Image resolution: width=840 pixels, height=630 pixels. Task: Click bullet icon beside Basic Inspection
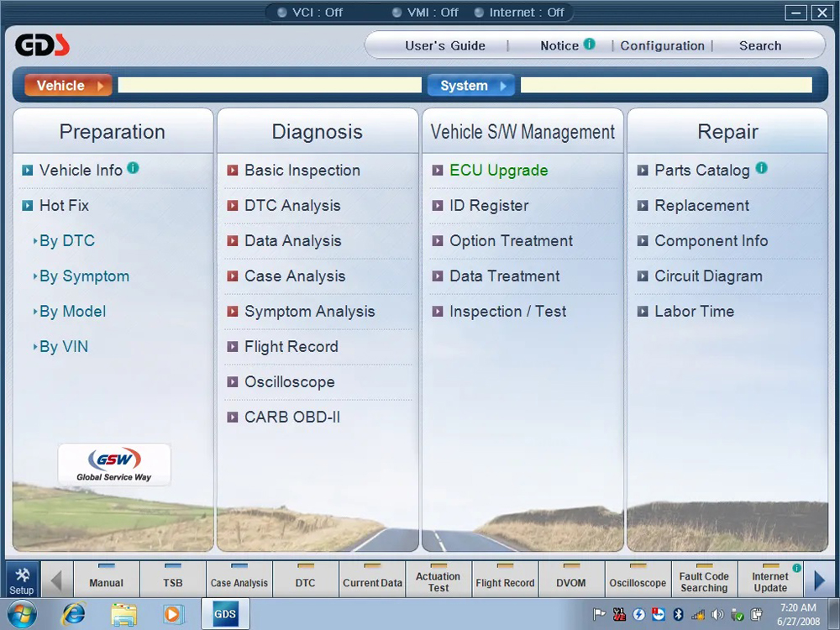(232, 171)
